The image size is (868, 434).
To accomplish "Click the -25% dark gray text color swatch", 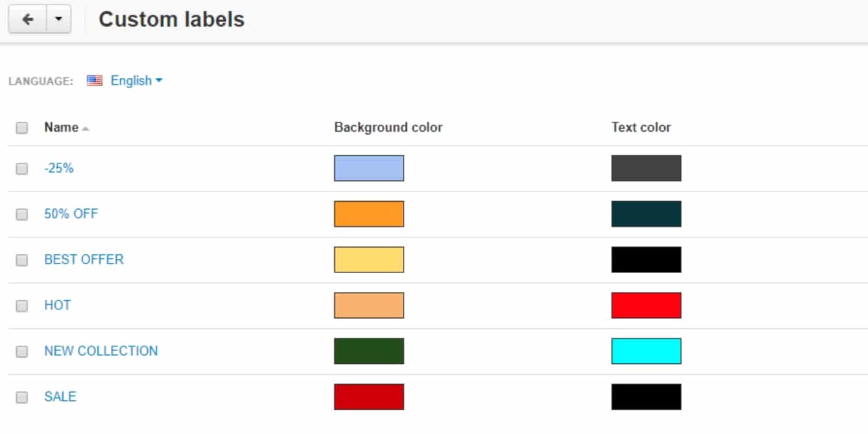I will [646, 168].
